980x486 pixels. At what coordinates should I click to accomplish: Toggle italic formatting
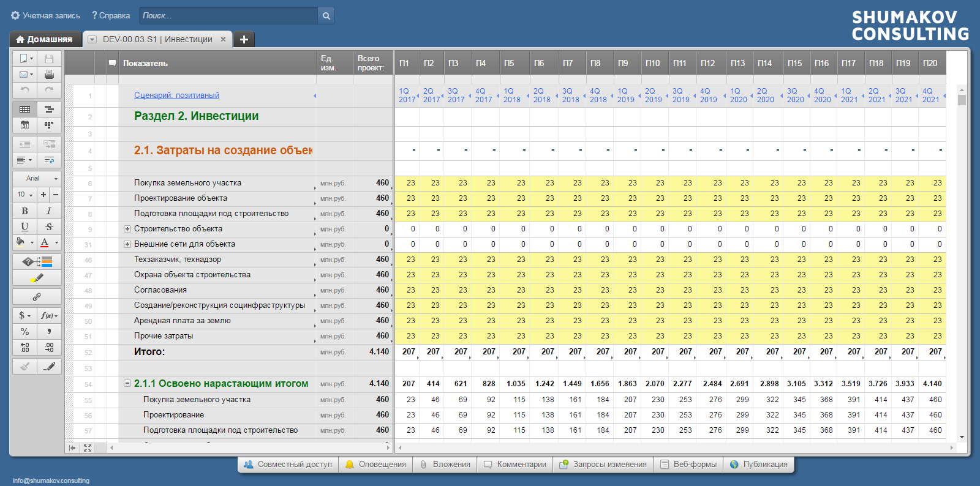49,211
